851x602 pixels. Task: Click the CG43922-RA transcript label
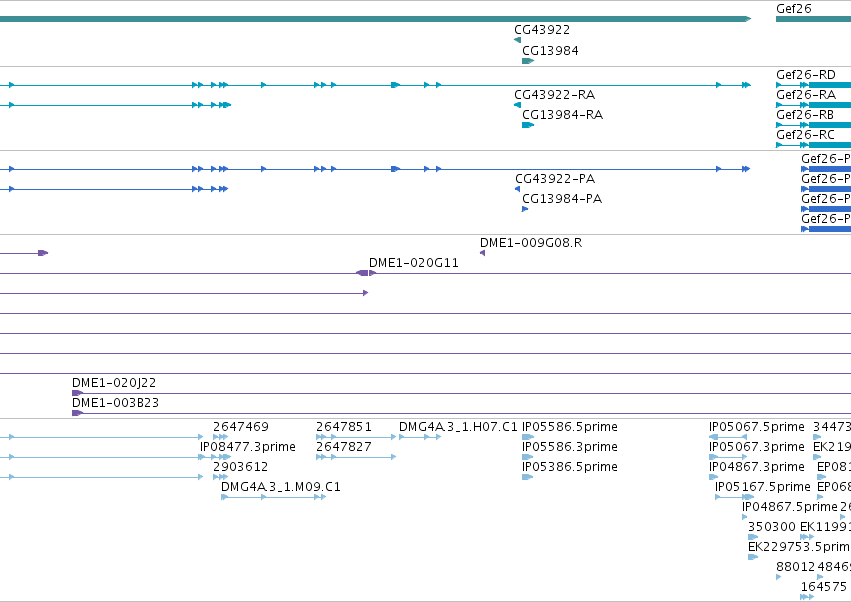click(x=555, y=95)
